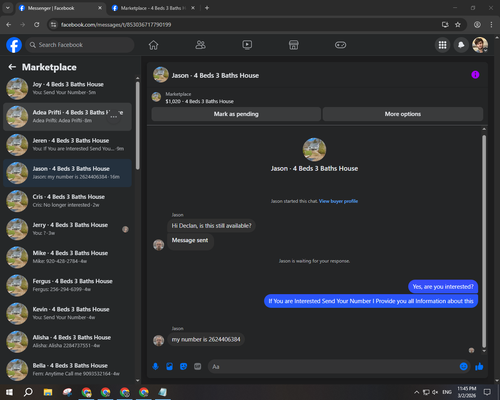Open the emoji picker in message box
This screenshot has height=400, width=500.
tap(463, 367)
